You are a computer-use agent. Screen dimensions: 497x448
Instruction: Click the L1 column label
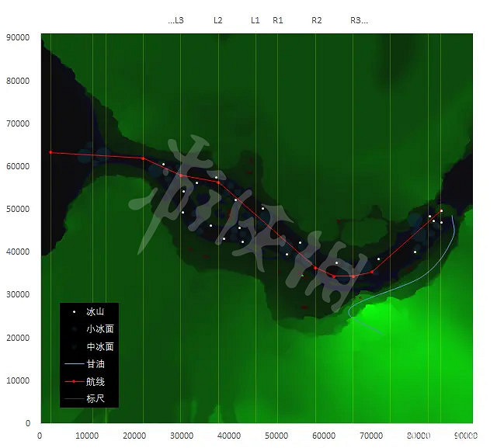click(x=255, y=20)
